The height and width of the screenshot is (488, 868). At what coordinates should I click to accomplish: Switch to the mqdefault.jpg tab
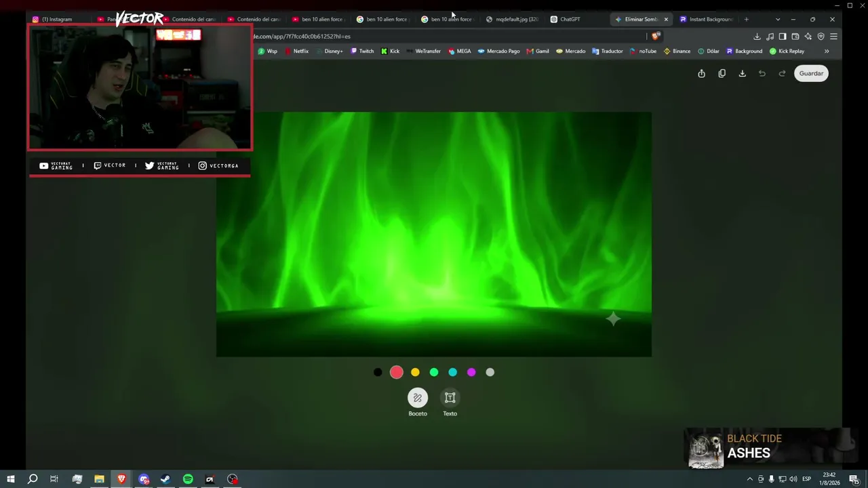click(512, 19)
